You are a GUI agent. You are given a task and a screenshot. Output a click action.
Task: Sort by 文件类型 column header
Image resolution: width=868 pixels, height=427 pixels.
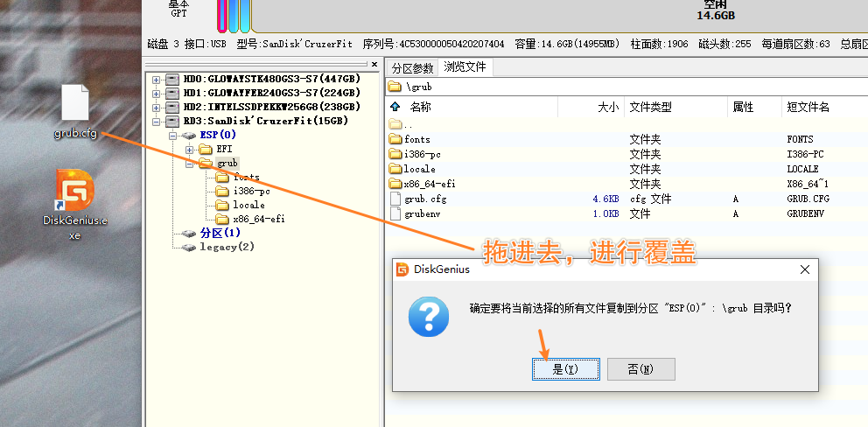pyautogui.click(x=650, y=108)
